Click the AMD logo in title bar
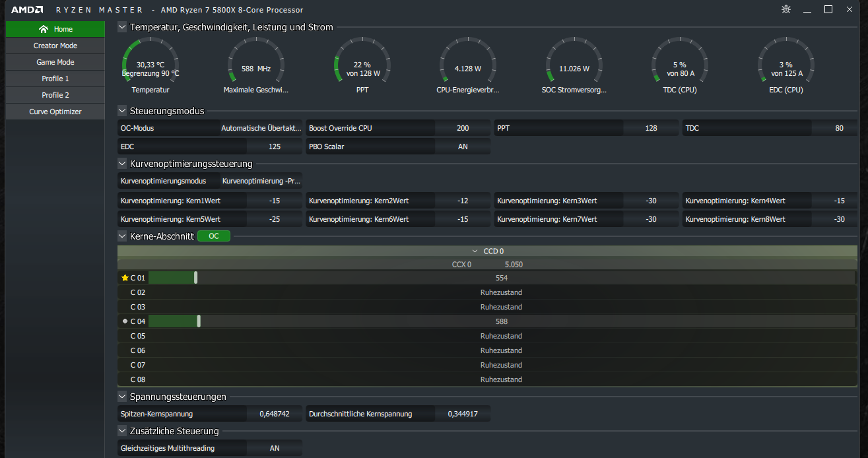Image resolution: width=868 pixels, height=458 pixels. point(27,10)
